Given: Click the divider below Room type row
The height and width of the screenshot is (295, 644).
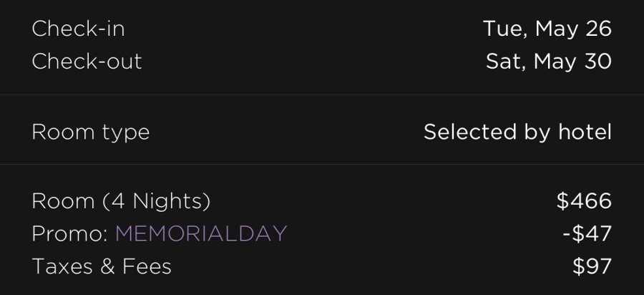Looking at the screenshot, I should [x=322, y=165].
